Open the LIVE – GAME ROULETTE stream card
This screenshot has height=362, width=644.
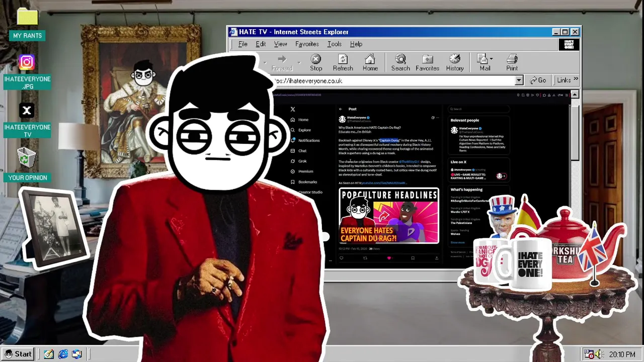pyautogui.click(x=478, y=174)
